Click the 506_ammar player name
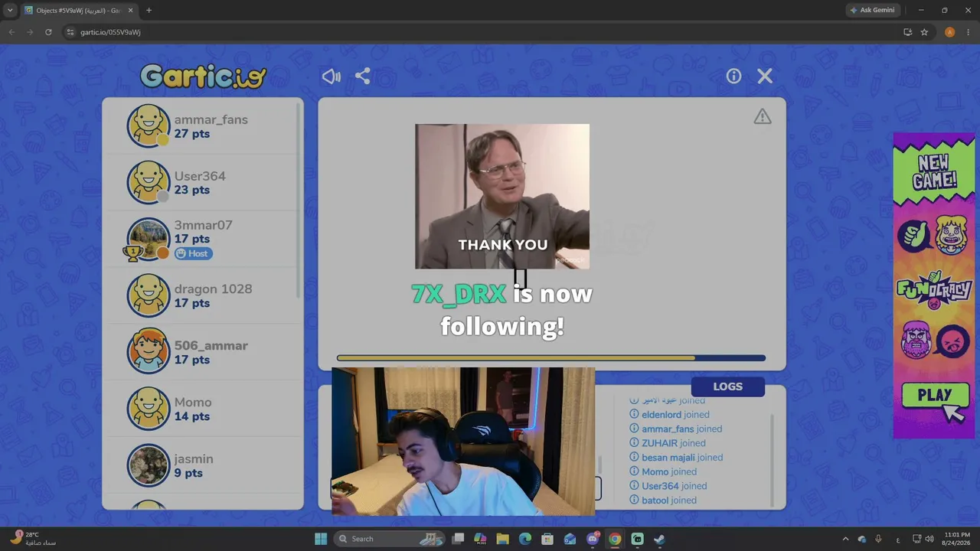980x551 pixels. (x=211, y=346)
